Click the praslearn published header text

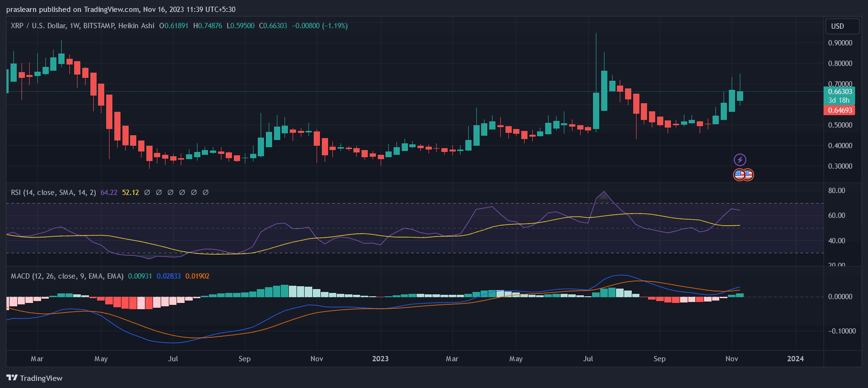pos(121,10)
